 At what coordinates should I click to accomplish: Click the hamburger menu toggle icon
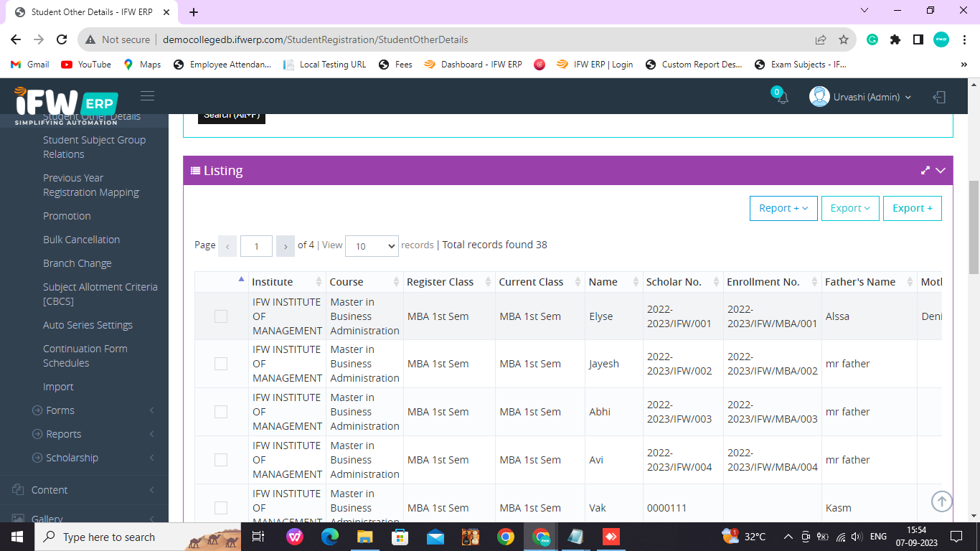(x=147, y=96)
